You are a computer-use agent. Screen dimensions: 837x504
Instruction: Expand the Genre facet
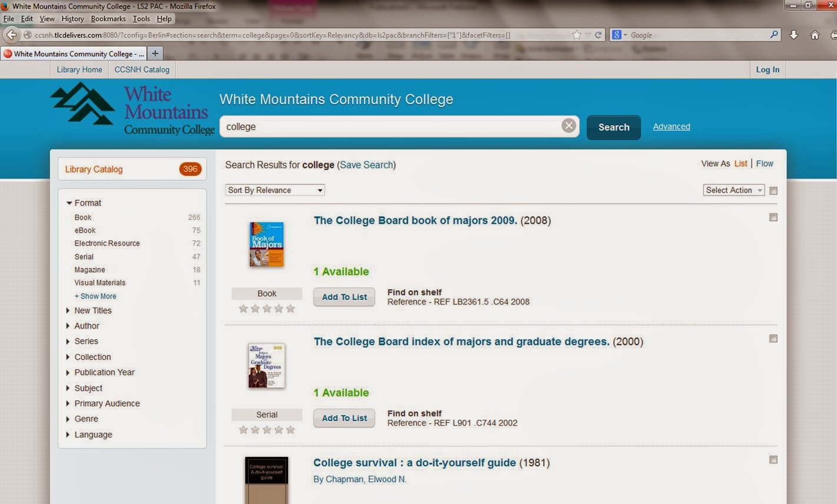coord(82,419)
